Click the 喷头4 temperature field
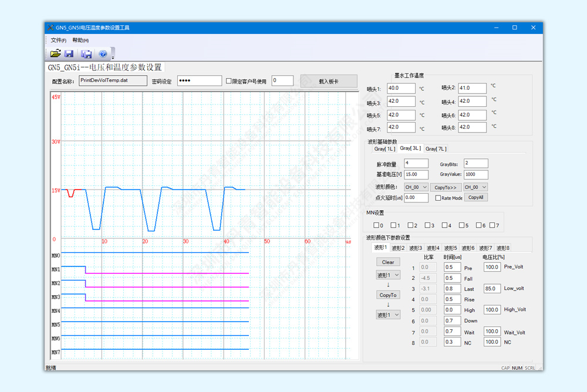587x392 pixels. tap(472, 102)
